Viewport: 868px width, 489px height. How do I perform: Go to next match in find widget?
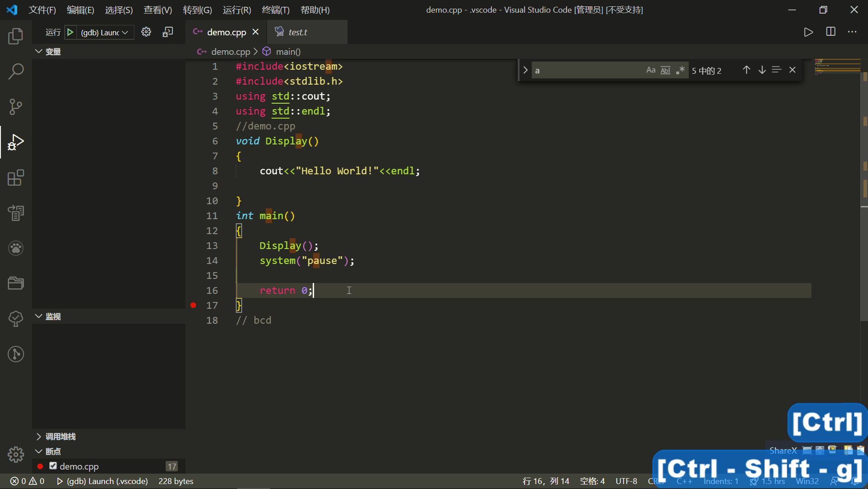(x=762, y=70)
